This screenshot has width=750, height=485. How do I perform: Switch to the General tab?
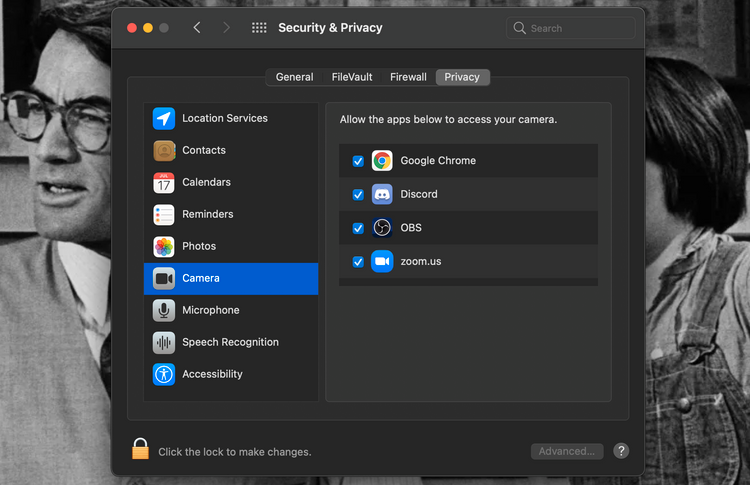click(x=294, y=77)
